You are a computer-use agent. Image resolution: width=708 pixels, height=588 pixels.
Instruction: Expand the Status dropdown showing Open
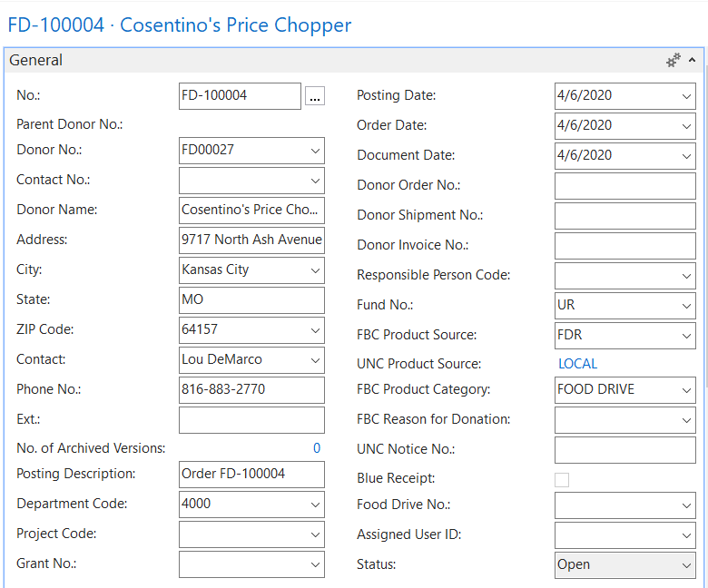[x=686, y=565]
